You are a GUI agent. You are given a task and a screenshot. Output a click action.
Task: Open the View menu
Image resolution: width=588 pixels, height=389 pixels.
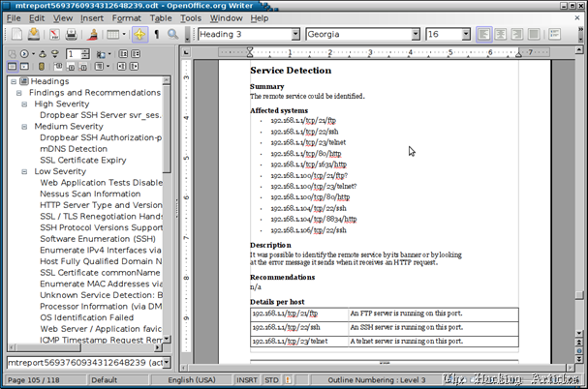point(63,18)
